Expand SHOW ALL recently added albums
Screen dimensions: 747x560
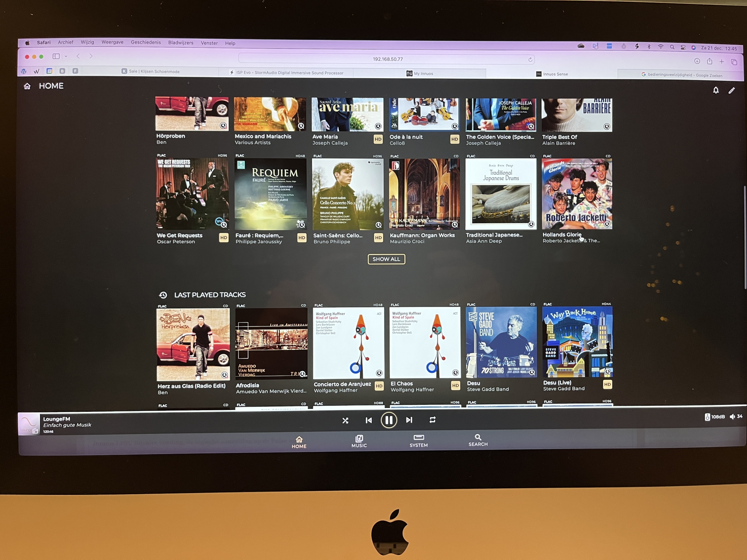pos(385,259)
